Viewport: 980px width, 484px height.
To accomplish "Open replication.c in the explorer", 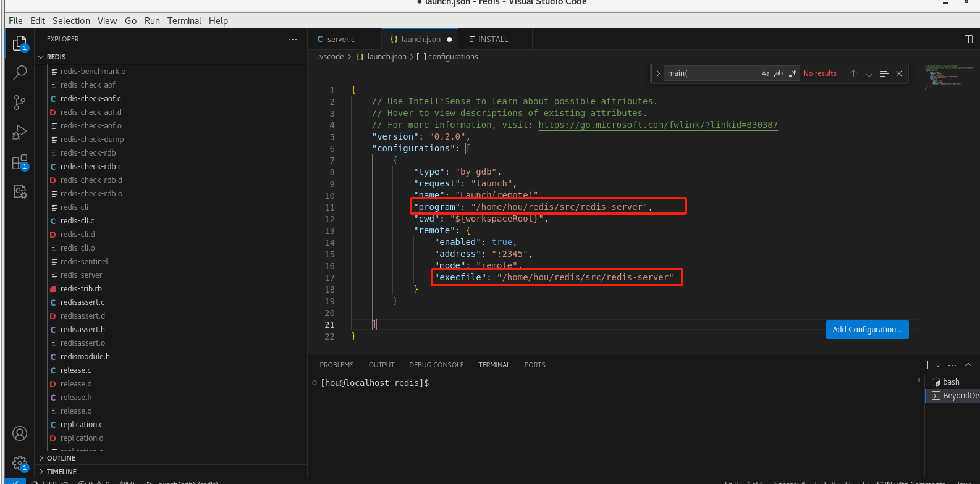I will [82, 424].
